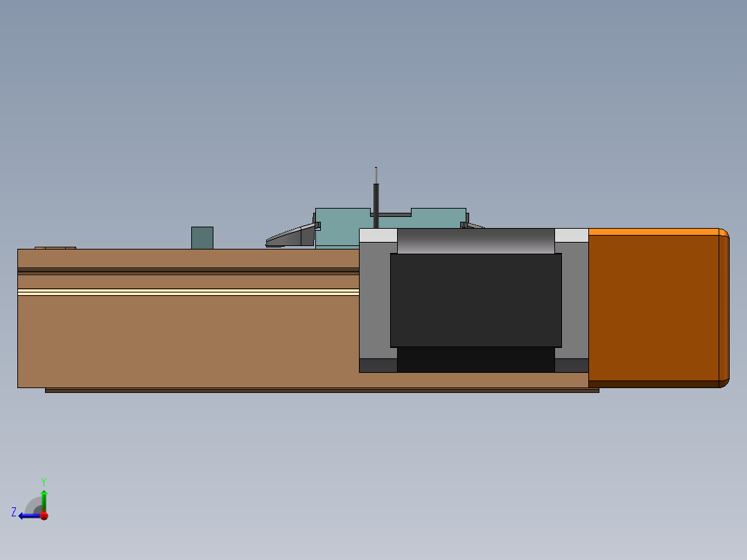The height and width of the screenshot is (560, 747).
Task: Select the small dark teal cube on top
Action: point(202,238)
